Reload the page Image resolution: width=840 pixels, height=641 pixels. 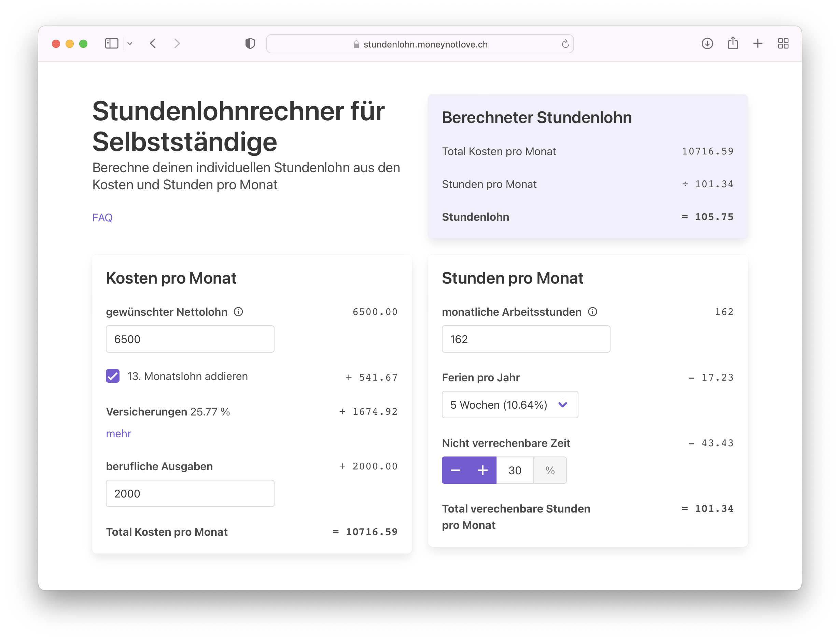(x=565, y=44)
